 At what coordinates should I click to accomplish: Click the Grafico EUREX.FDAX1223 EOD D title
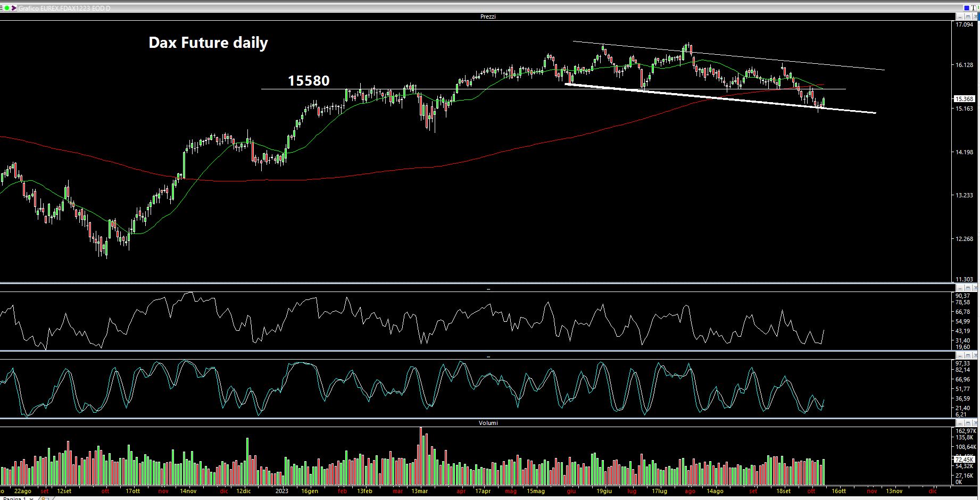click(64, 9)
